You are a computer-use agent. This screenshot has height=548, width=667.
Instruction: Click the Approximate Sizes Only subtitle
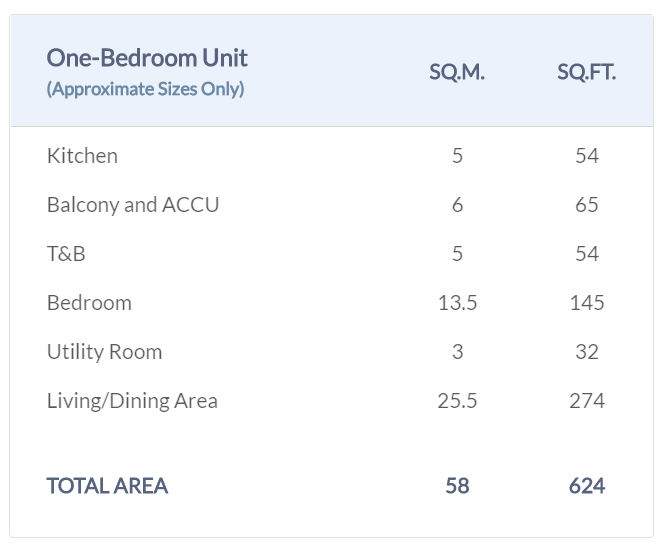coord(145,89)
